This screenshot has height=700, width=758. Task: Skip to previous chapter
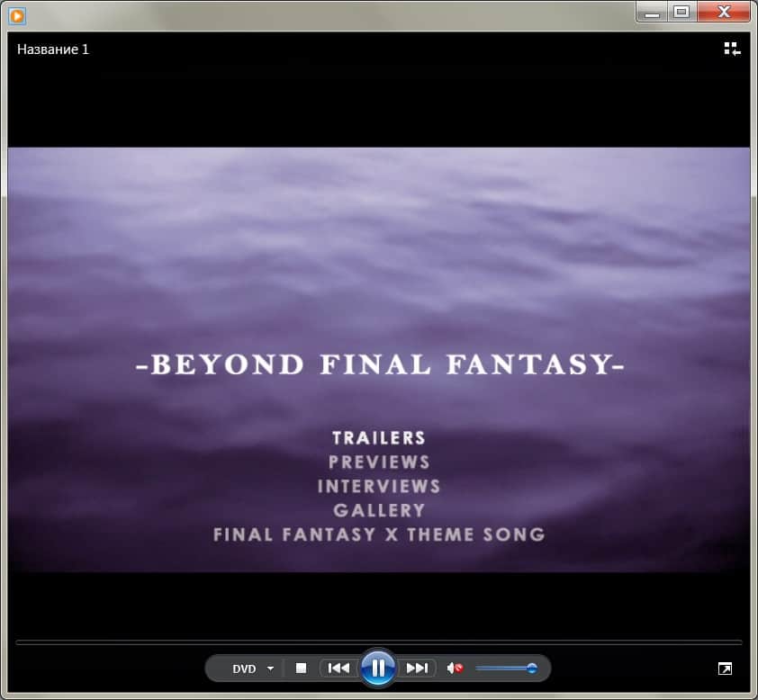(338, 669)
